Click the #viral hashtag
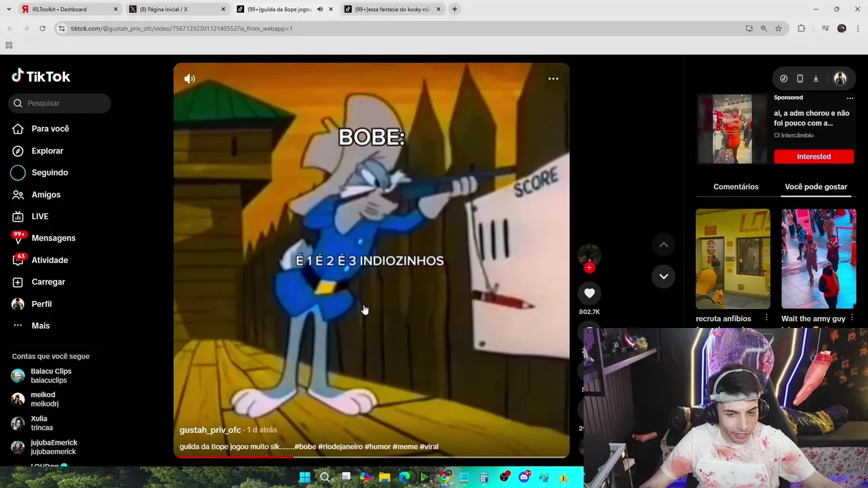The height and width of the screenshot is (488, 868). 429,447
